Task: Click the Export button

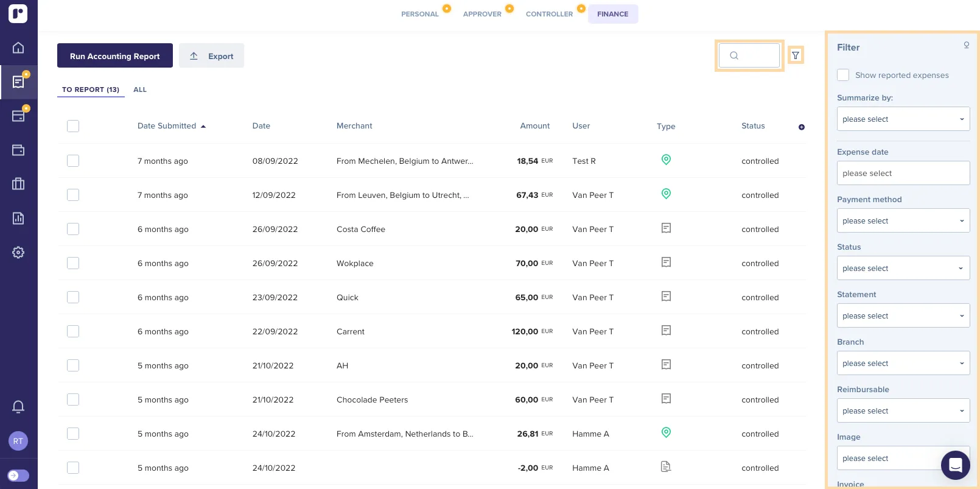Action: coord(211,56)
